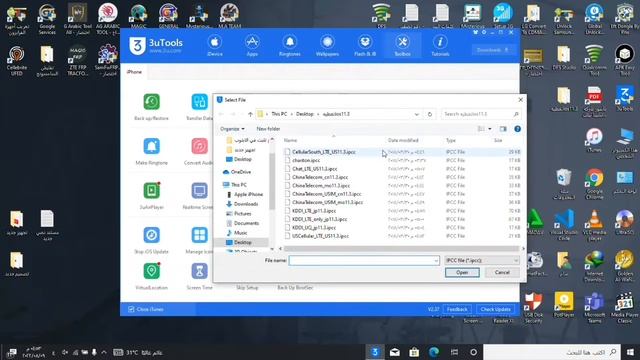The image size is (640, 360).
Task: Select the KDDI_LTE_only_jp11.3.ipcc file
Action: [x=402, y=219]
